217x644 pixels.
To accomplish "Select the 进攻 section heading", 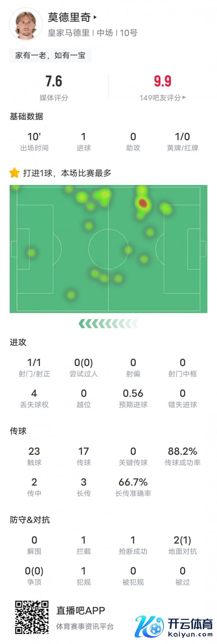I will click(18, 342).
